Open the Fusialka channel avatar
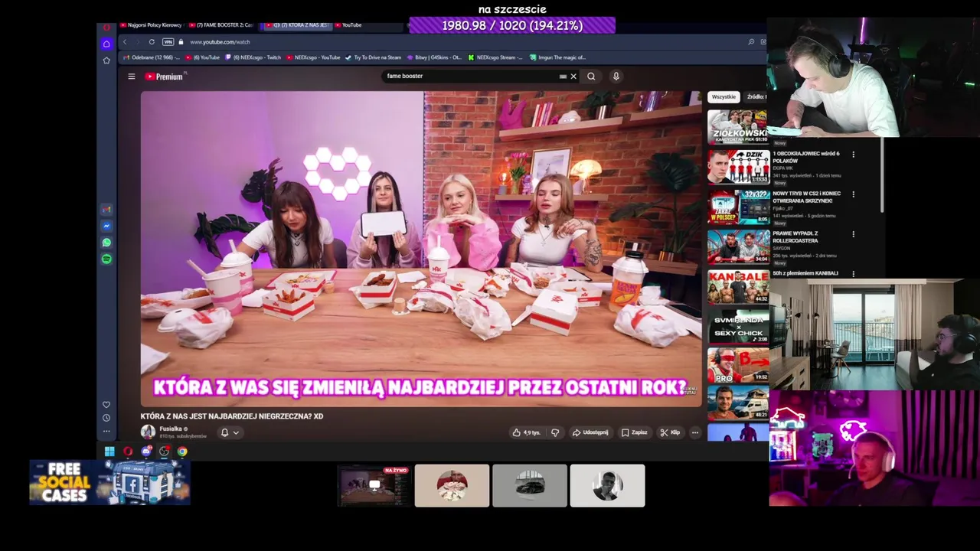 pyautogui.click(x=148, y=432)
